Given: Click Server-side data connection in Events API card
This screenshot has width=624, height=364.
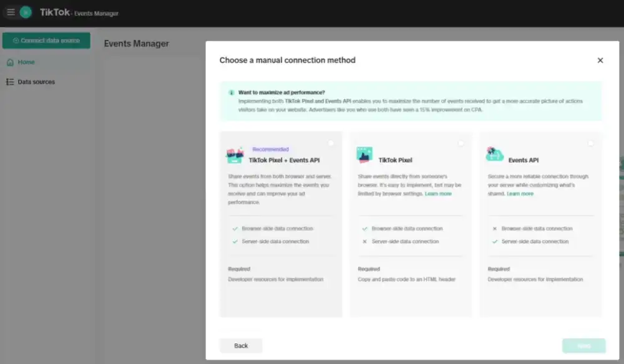Looking at the screenshot, I should (535, 242).
